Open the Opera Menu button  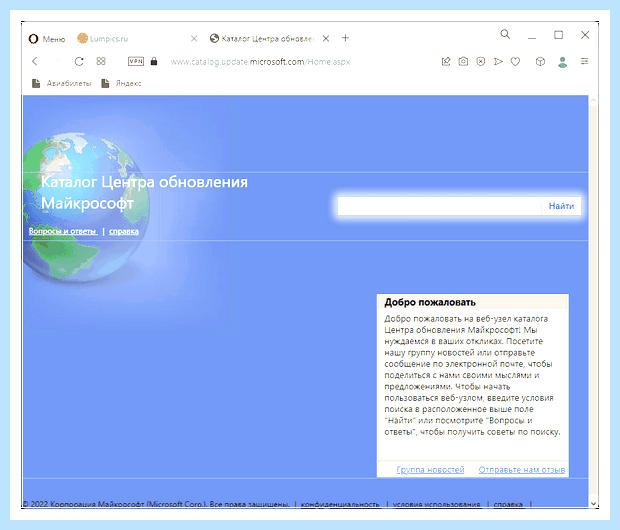click(46, 39)
